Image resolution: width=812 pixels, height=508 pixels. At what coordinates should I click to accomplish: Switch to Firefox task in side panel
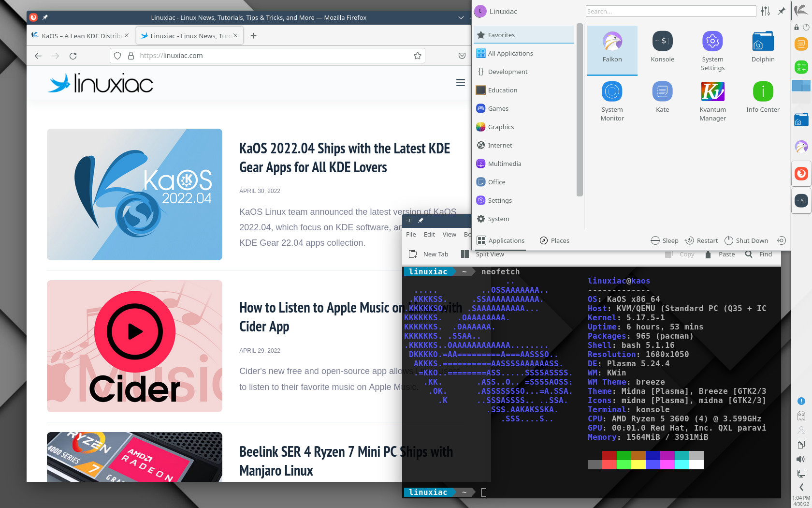[801, 173]
